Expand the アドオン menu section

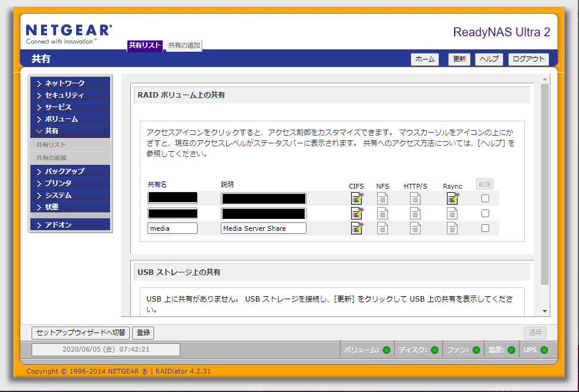coord(70,224)
